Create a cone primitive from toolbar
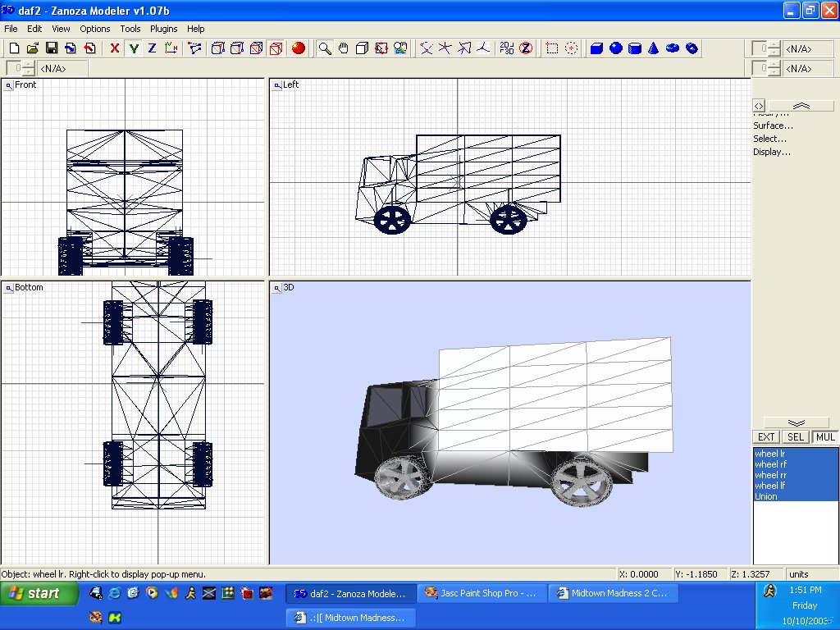This screenshot has height=630, width=840. point(654,48)
